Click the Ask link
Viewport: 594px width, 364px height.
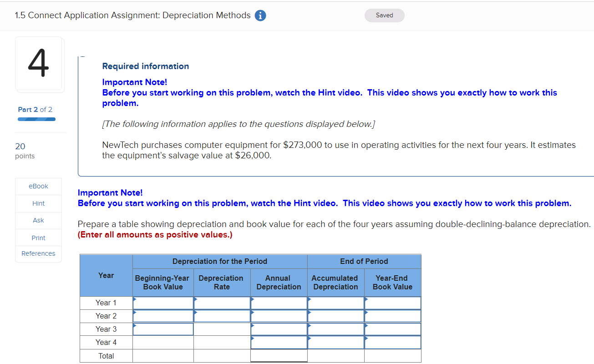38,220
